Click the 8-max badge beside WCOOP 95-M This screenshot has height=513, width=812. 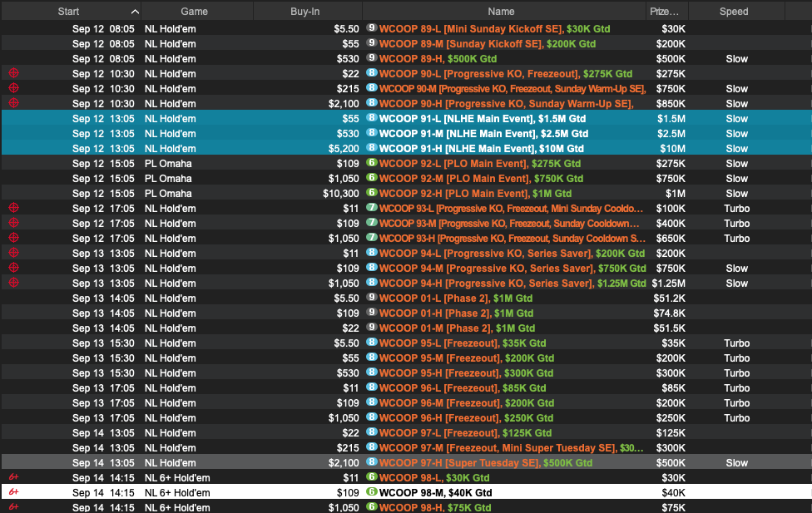(371, 358)
